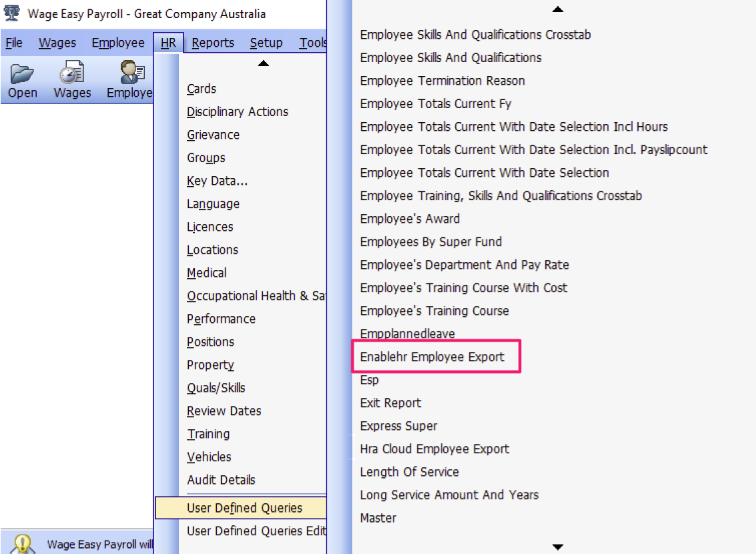Select Employee Totals Current Fy
The width and height of the screenshot is (756, 554).
pyautogui.click(x=435, y=104)
